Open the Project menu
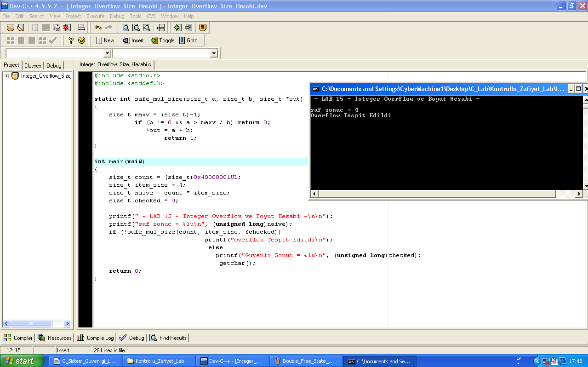Viewport: 588px width, 367px height. (73, 16)
